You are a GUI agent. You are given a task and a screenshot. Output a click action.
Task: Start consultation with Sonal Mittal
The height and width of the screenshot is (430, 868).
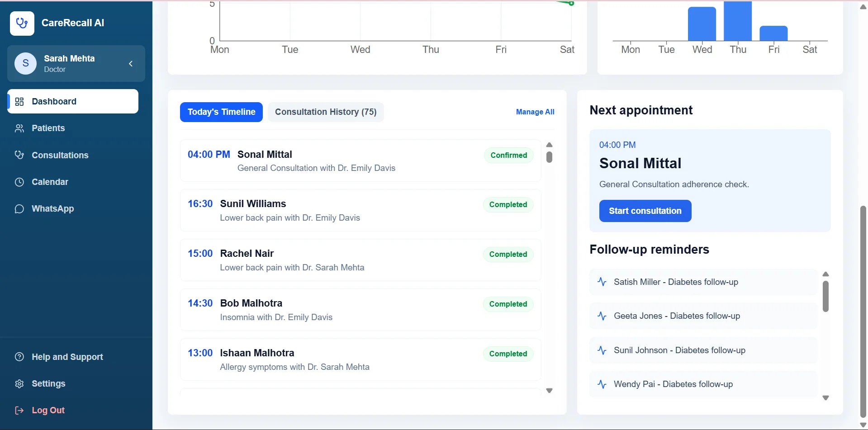pyautogui.click(x=645, y=211)
